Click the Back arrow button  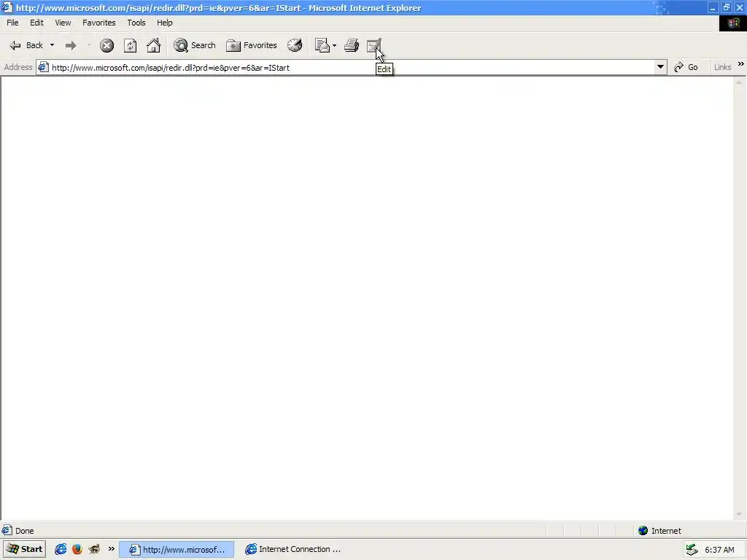coord(26,45)
